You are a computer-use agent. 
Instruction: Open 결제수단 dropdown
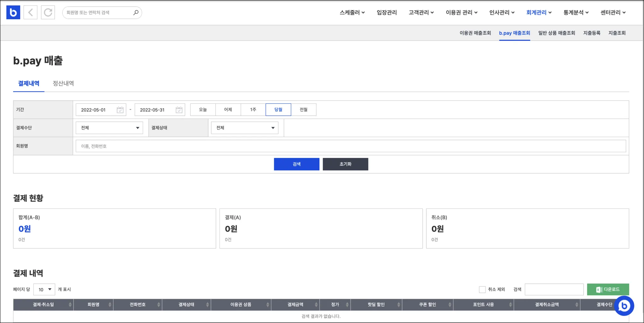pyautogui.click(x=109, y=128)
